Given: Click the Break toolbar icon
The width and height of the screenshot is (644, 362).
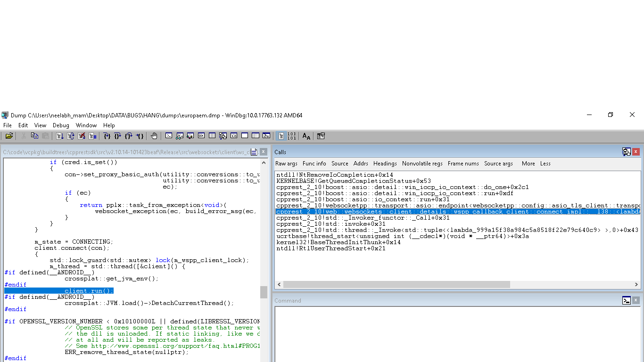Looking at the screenshot, I should coord(91,136).
